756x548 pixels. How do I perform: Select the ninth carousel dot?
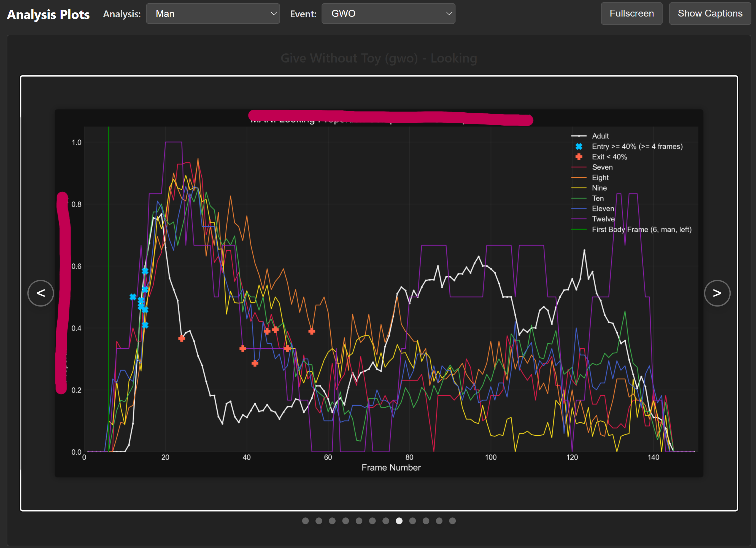(x=412, y=521)
